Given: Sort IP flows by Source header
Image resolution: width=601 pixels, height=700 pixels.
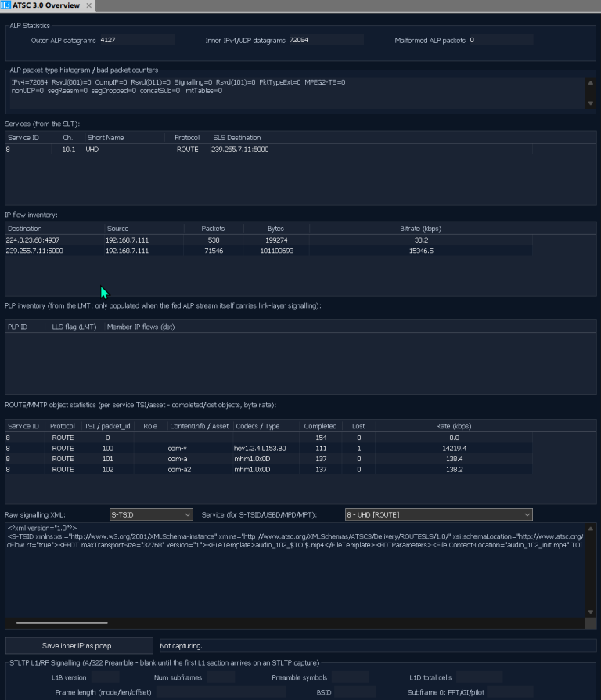Looking at the screenshot, I should tap(144, 228).
